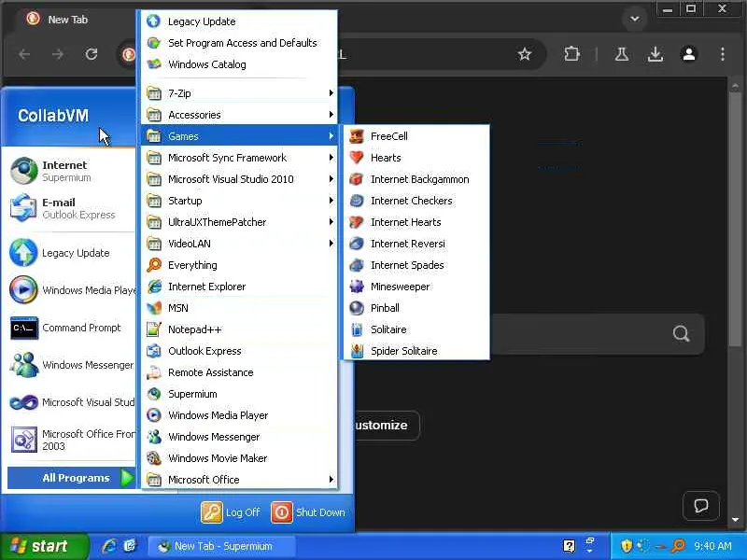This screenshot has height=560, width=747.
Task: Open the browser profile icon
Action: (689, 54)
